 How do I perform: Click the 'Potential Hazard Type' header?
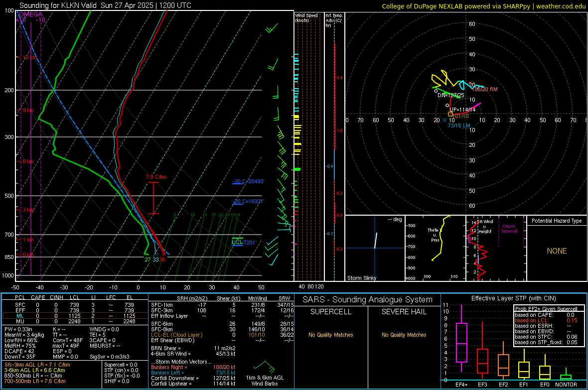[557, 221]
